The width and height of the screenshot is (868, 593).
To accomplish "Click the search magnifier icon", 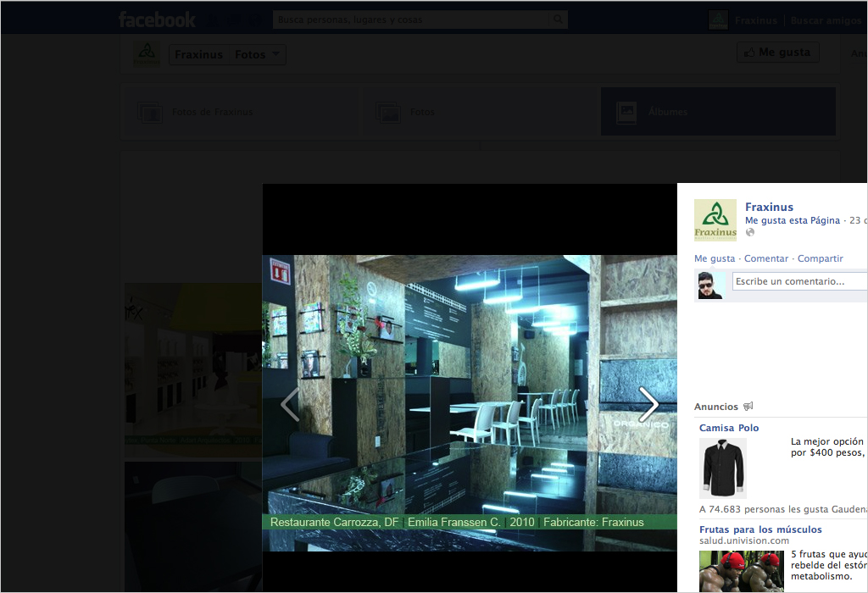I will coord(558,19).
